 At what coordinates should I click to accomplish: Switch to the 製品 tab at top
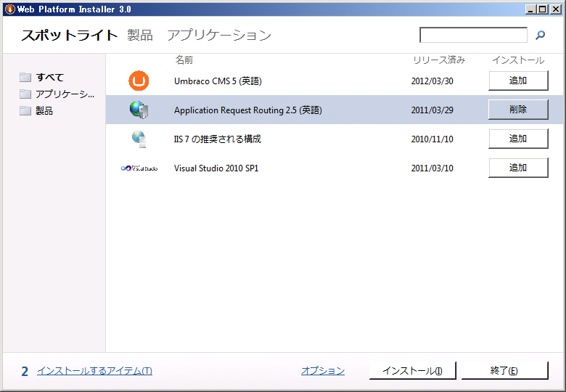[x=140, y=35]
